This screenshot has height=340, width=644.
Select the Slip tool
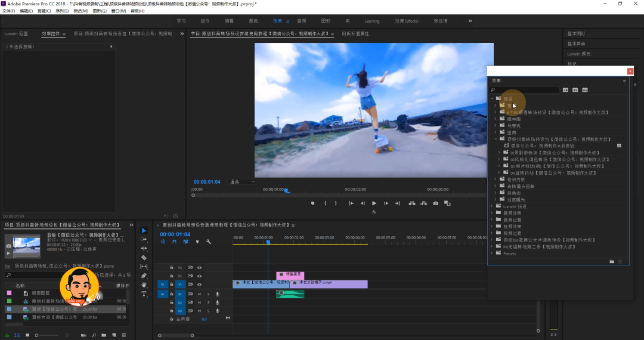point(144,267)
